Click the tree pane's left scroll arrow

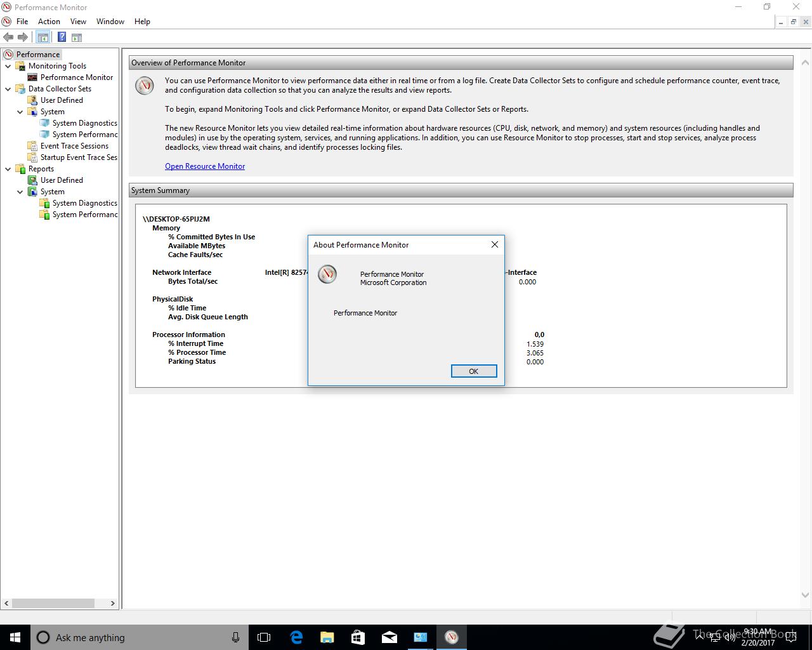pos(7,603)
